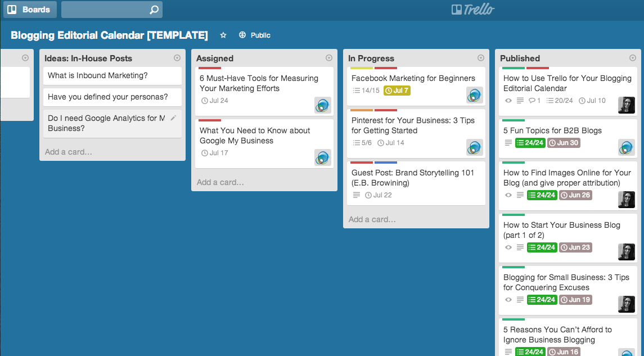
Task: Click the search magnifier icon in the header
Action: [x=154, y=10]
